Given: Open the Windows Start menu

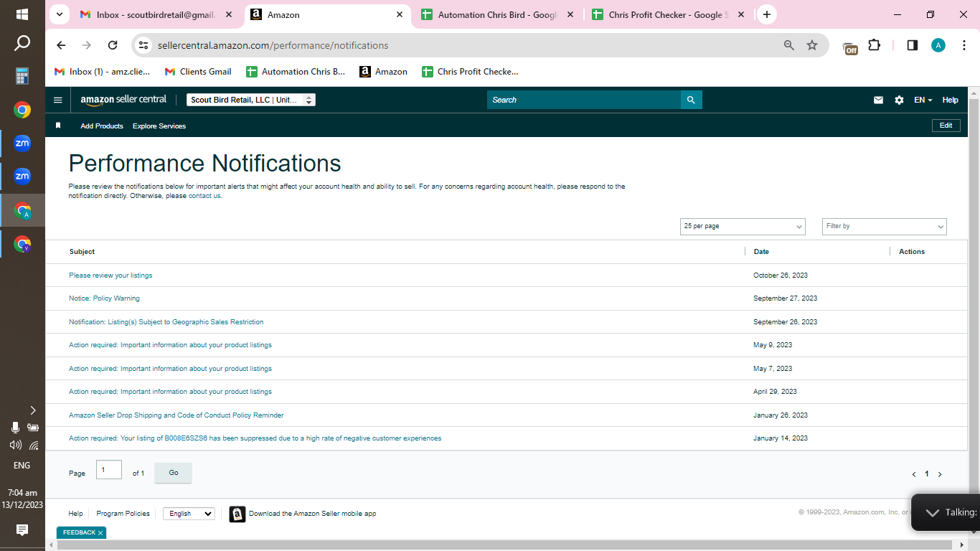Looking at the screenshot, I should pyautogui.click(x=22, y=14).
